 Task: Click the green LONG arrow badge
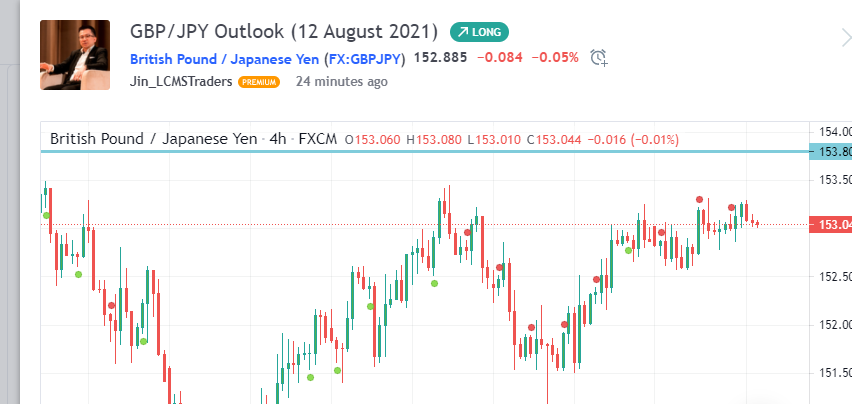pyautogui.click(x=480, y=31)
